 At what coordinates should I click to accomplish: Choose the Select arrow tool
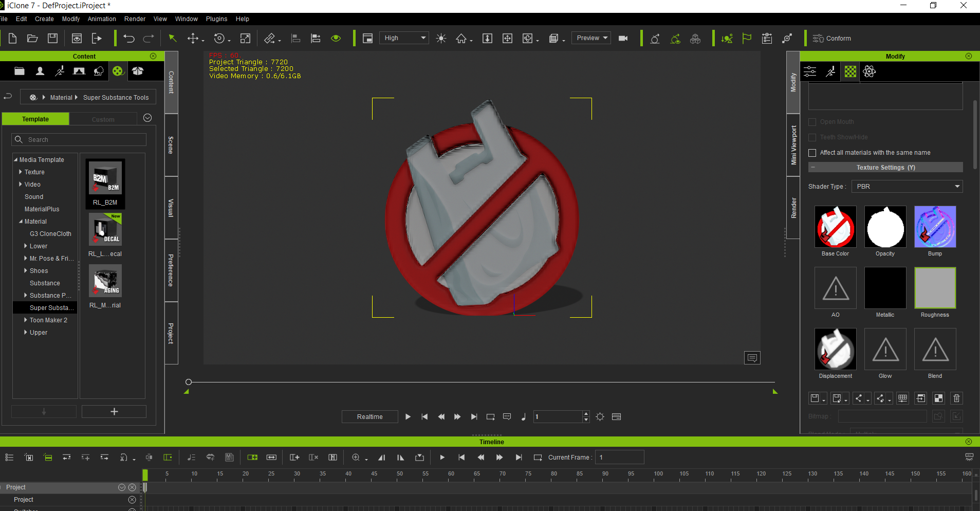[x=173, y=39]
